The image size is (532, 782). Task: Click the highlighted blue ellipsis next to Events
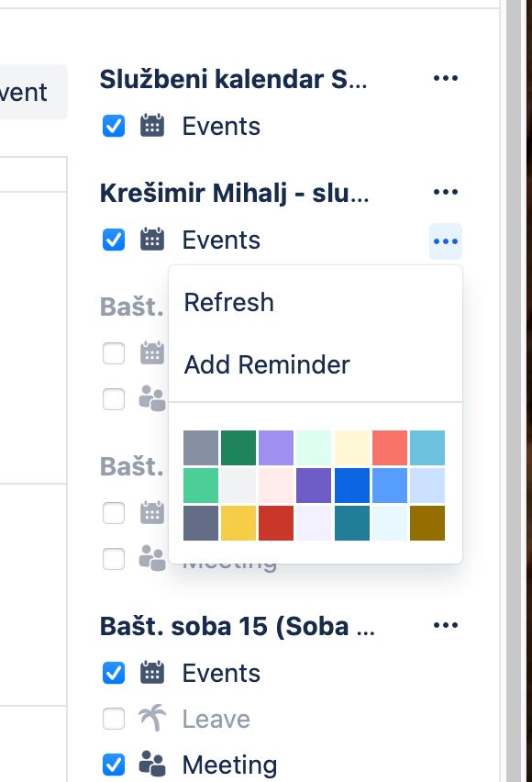pos(446,240)
